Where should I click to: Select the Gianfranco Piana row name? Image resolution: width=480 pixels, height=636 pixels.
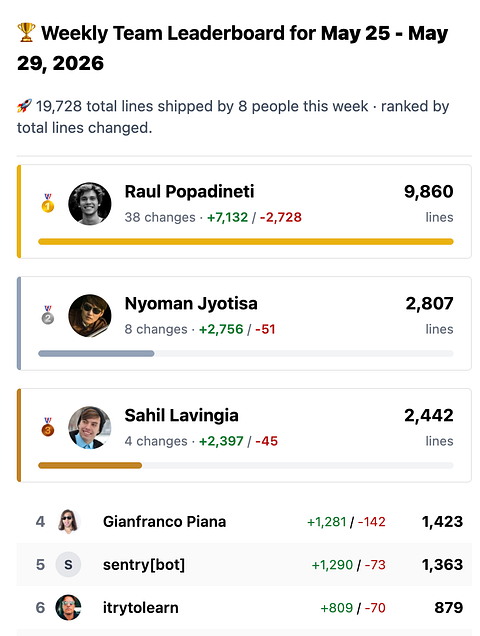coord(164,522)
